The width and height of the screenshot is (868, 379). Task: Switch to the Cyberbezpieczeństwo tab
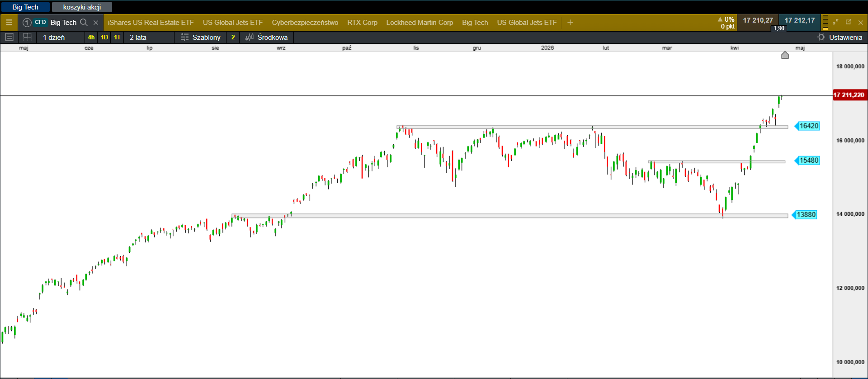pyautogui.click(x=305, y=22)
